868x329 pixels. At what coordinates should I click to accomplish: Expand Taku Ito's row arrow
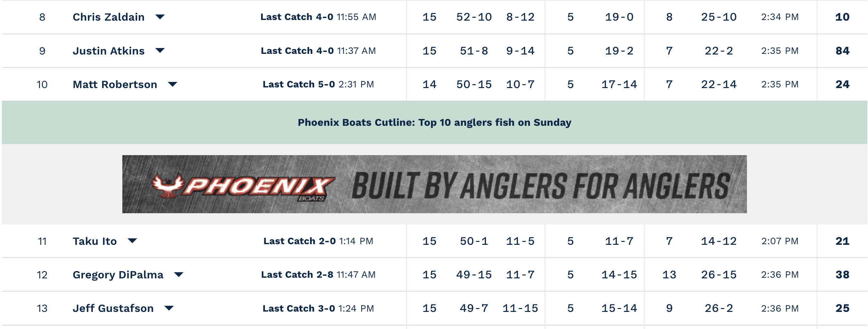tap(132, 241)
